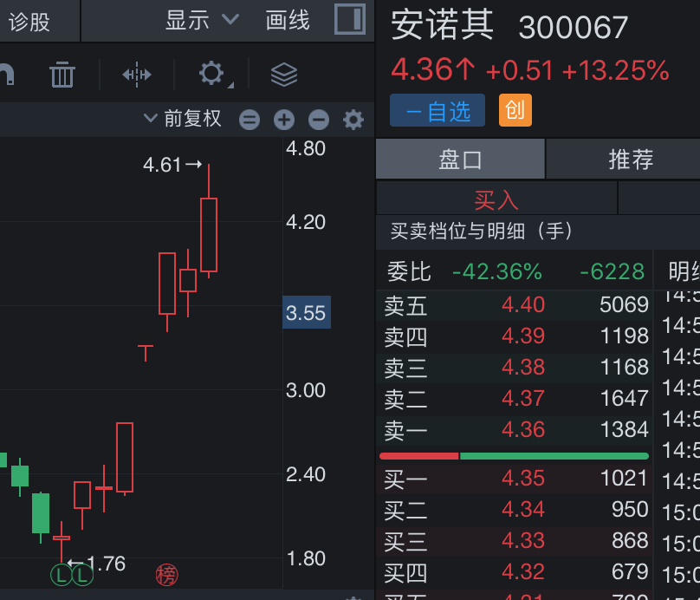This screenshot has height=600, width=700.
Task: Click the trash delete drawings icon
Action: point(62,75)
